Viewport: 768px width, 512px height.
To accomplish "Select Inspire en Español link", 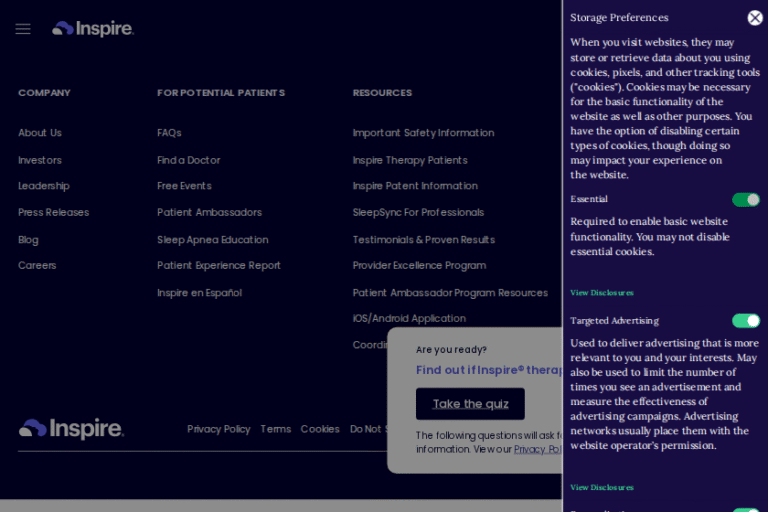I will click(199, 293).
